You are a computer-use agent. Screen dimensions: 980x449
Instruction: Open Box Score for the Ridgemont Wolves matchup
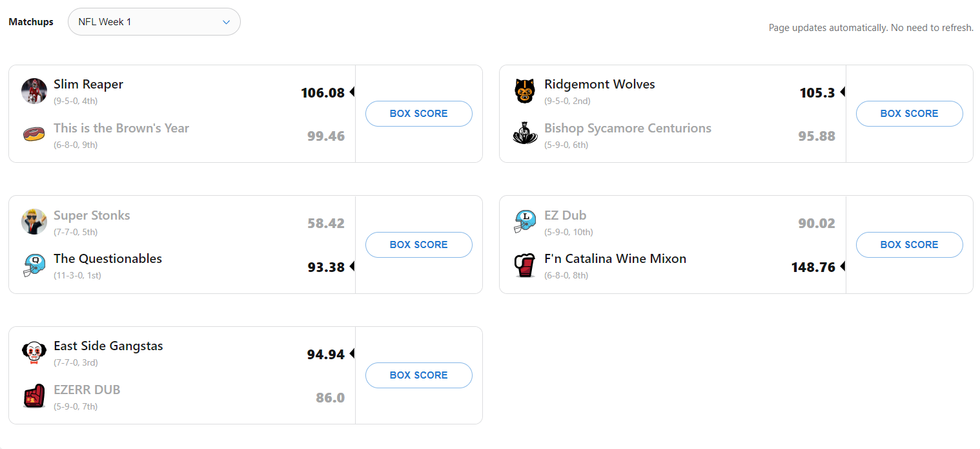(x=909, y=114)
